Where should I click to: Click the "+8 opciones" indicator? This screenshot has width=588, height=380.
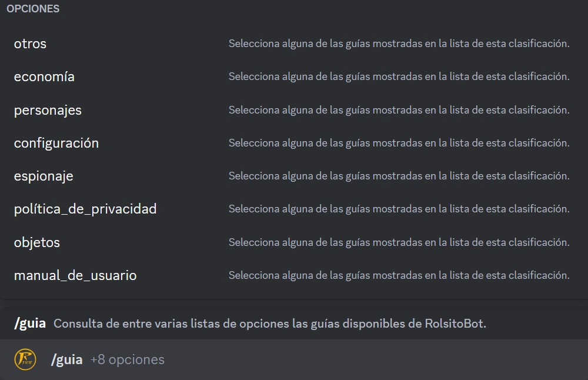[128, 359]
